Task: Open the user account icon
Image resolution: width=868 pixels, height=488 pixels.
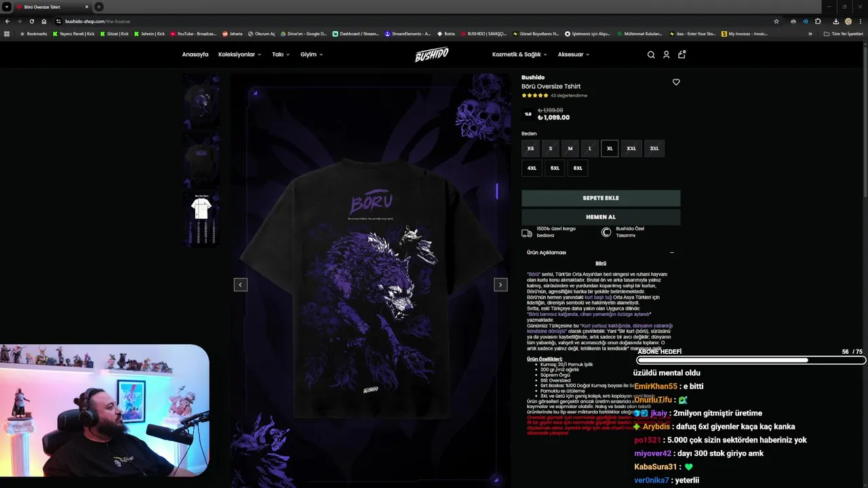Action: (x=666, y=55)
